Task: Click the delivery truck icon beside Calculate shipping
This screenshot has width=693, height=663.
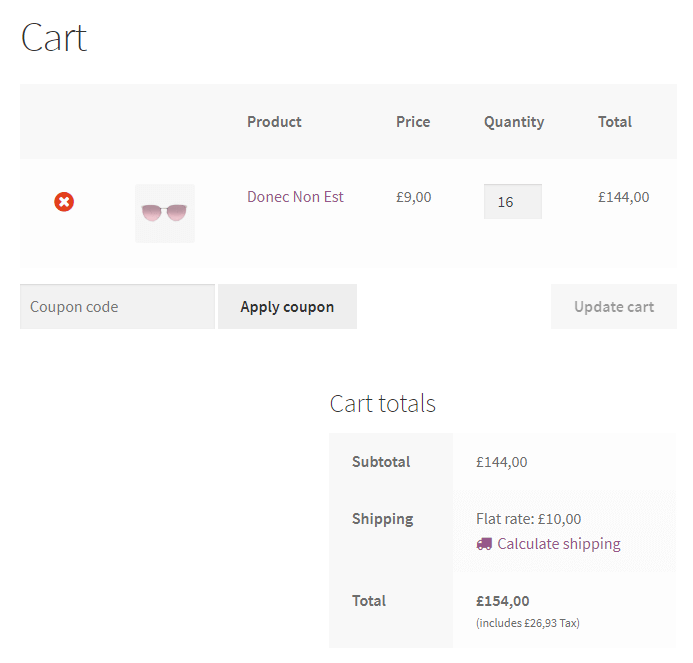Action: coord(484,544)
